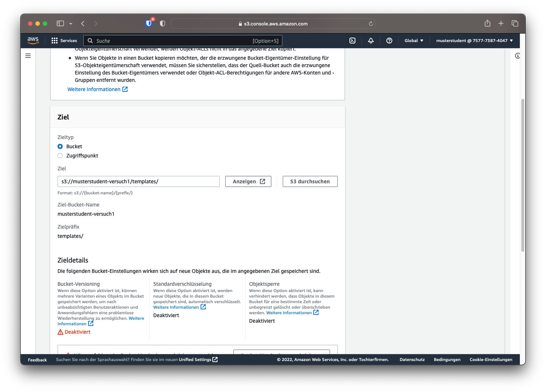Open the Services menu label

click(69, 41)
